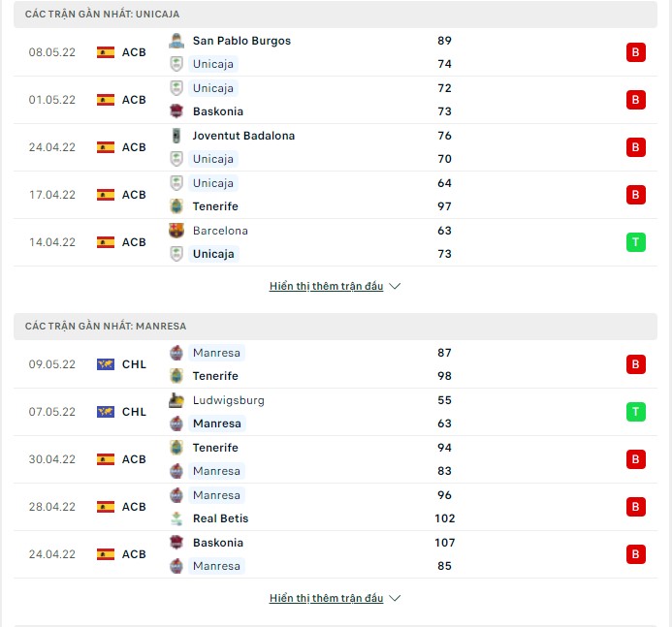This screenshot has height=627, width=672.
Task: Click the green T result badge for Barcelona match
Action: click(635, 242)
